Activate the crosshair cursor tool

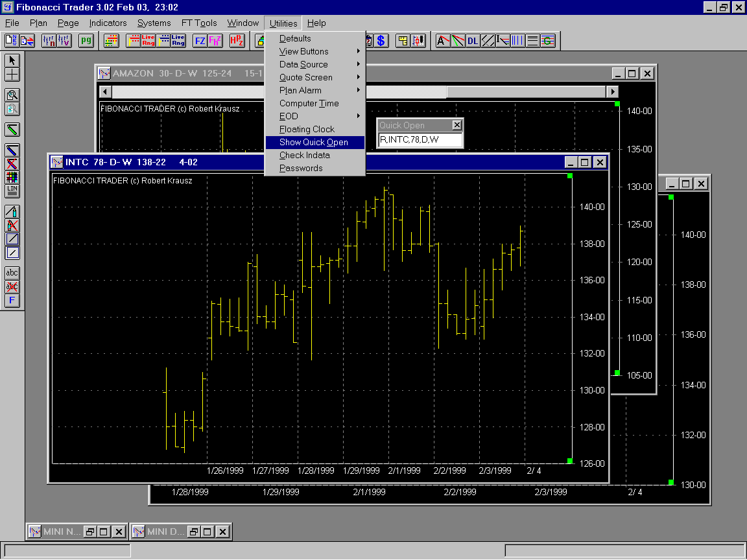12,75
